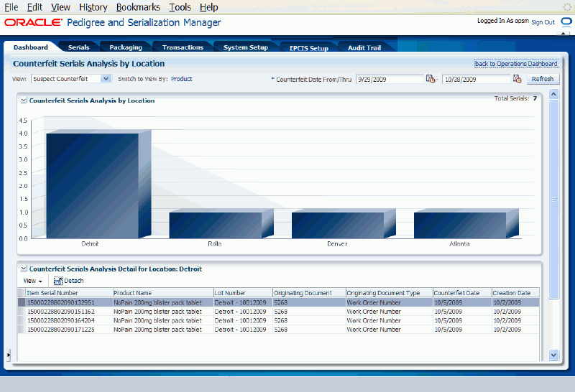This screenshot has width=575, height=392.
Task: Open the Bookmarks menu
Action: tap(138, 7)
